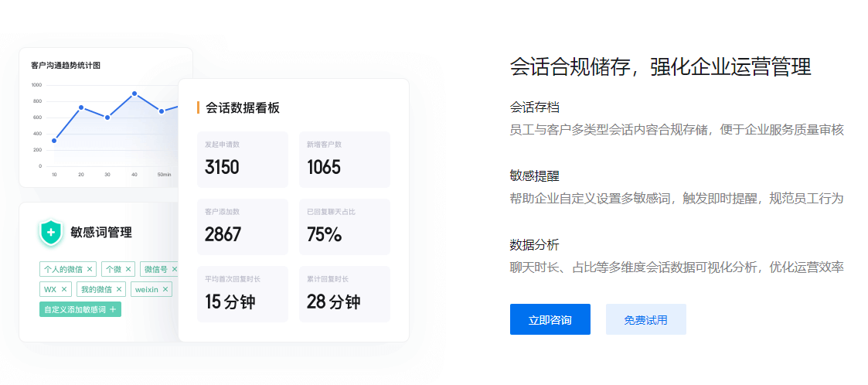Remove the 个微 tag via its X
Viewport: 868px width, 385px height.
coord(128,269)
